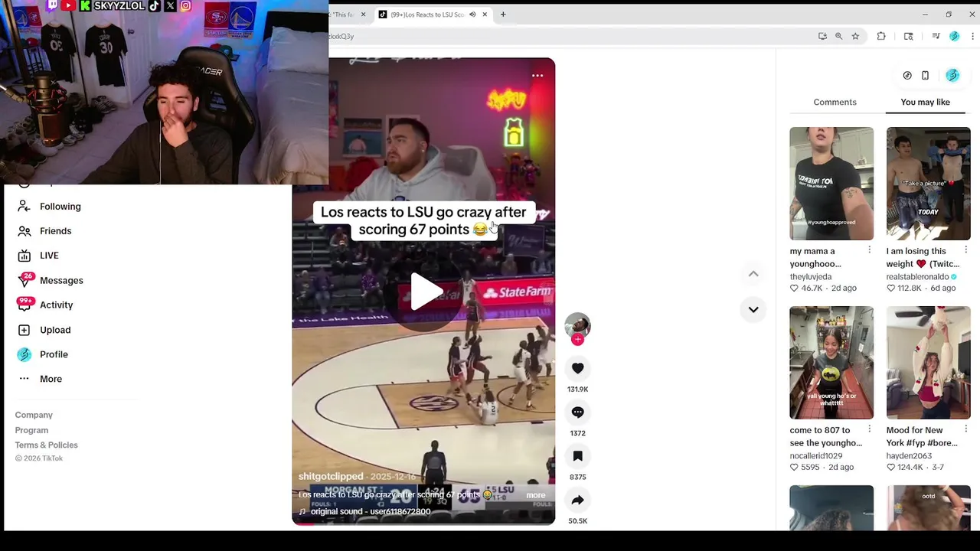980x551 pixels.
Task: Follow the creator with the red plus
Action: [x=577, y=340]
